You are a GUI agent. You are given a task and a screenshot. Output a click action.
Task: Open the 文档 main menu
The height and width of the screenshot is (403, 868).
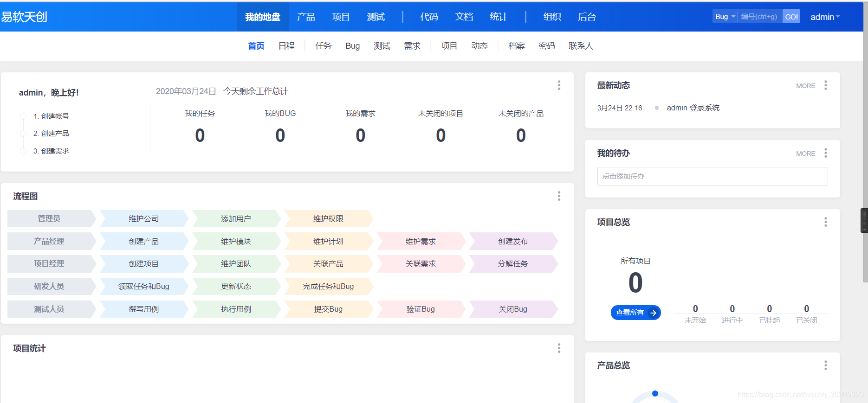coord(464,17)
